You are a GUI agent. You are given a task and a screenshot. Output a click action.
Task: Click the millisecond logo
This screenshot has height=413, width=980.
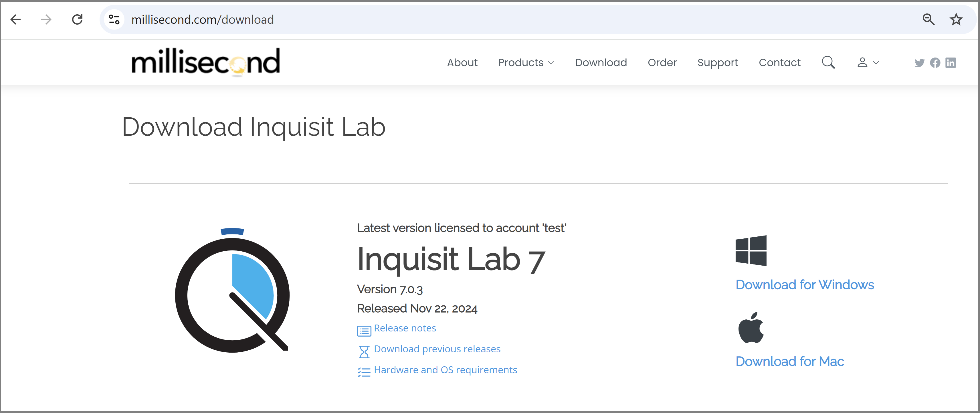(x=206, y=62)
